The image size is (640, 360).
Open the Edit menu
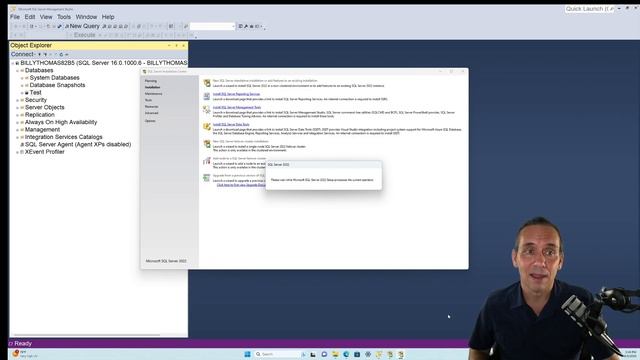[30, 17]
